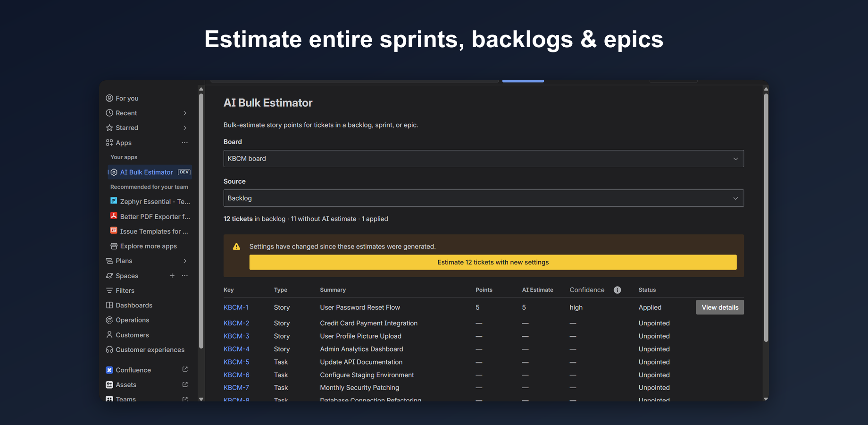
Task: Open ticket link KBCM-2
Action: point(236,323)
